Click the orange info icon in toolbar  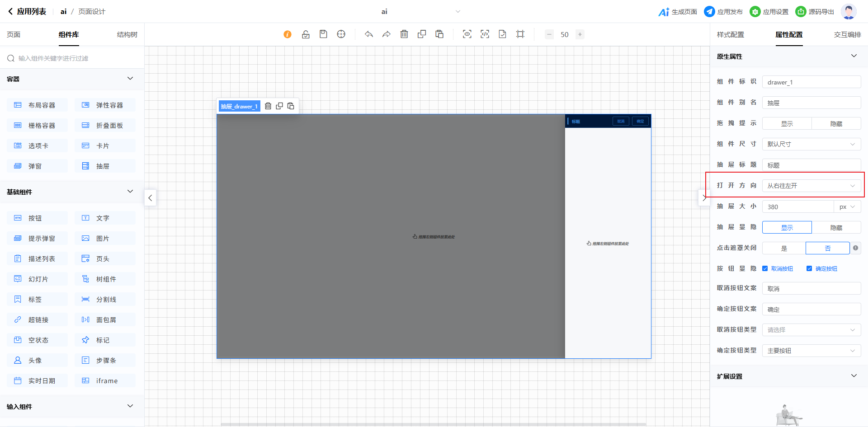pyautogui.click(x=288, y=34)
